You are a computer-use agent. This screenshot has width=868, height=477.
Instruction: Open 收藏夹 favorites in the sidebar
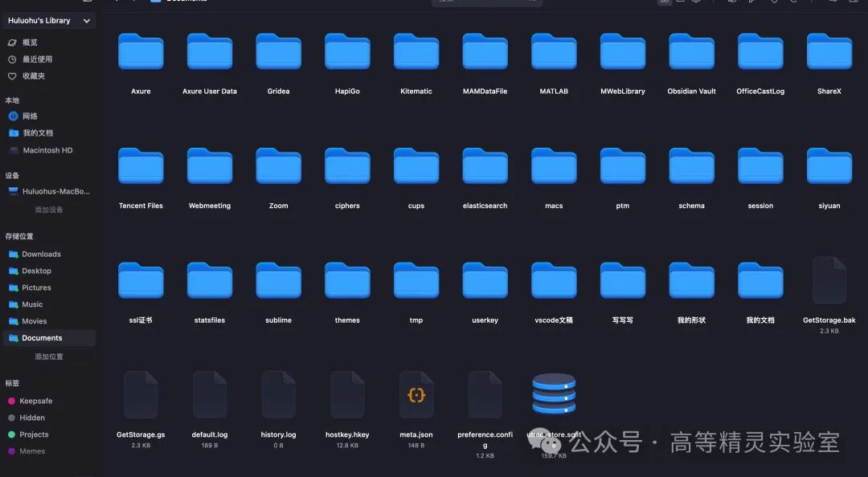tap(27, 75)
